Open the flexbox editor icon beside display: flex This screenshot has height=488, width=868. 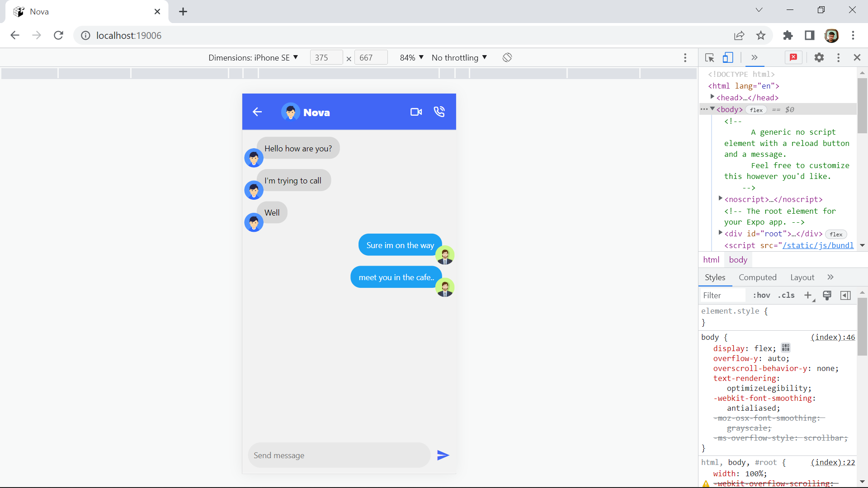click(786, 348)
